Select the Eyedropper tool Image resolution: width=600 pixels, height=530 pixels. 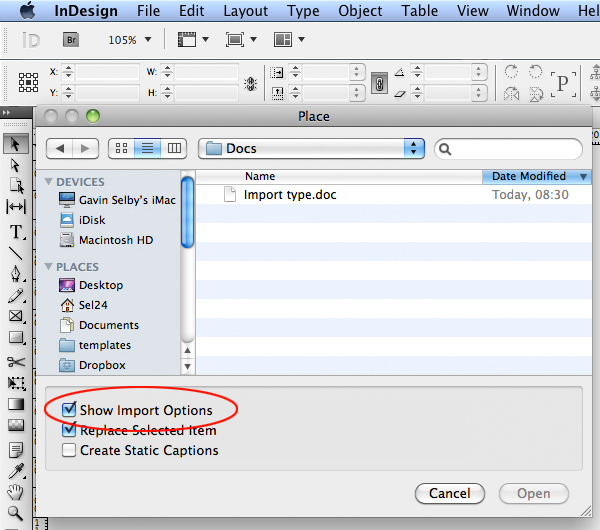click(16, 471)
